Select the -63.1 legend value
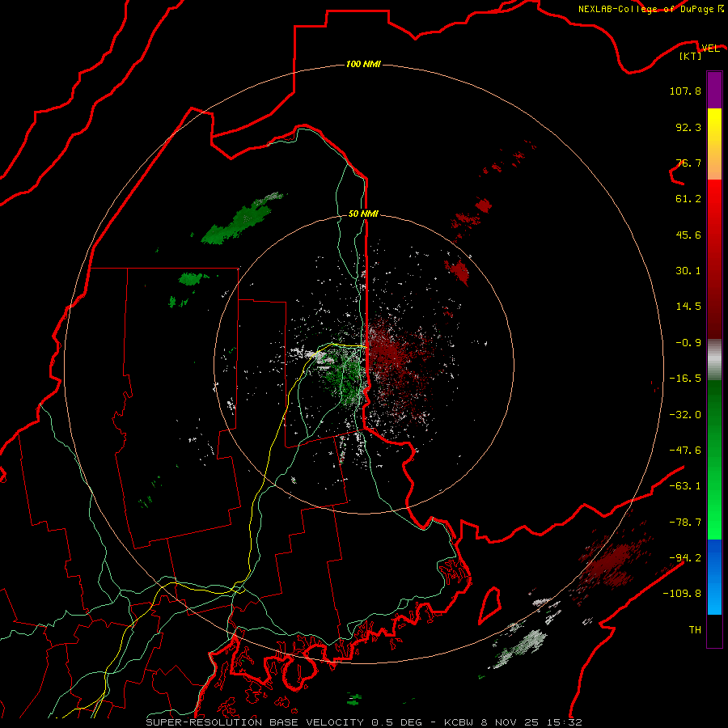 [x=685, y=486]
